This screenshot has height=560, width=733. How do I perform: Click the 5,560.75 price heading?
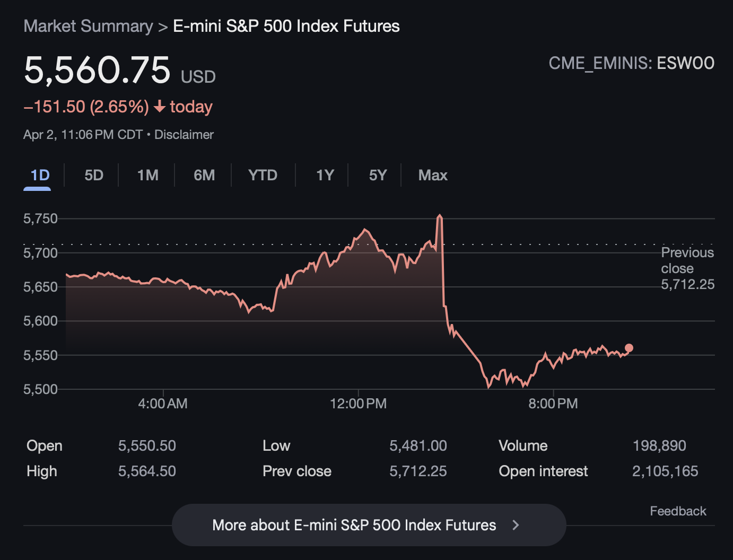click(x=97, y=70)
